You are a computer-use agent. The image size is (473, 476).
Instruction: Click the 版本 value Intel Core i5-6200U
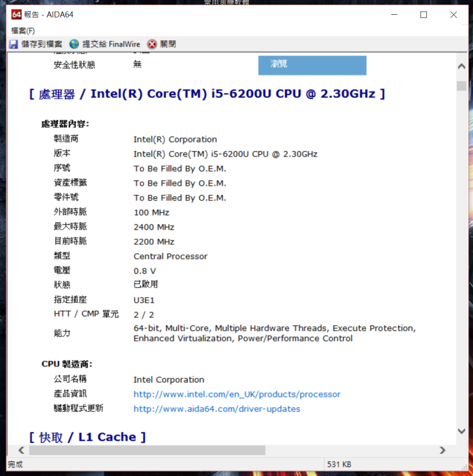(225, 154)
